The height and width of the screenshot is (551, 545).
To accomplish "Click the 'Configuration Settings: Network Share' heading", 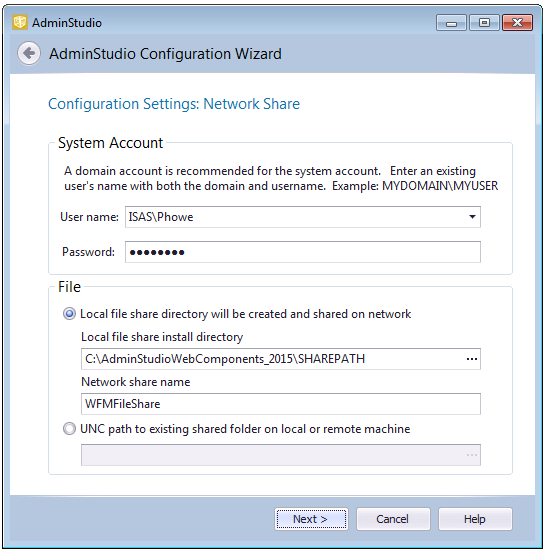I will click(174, 104).
